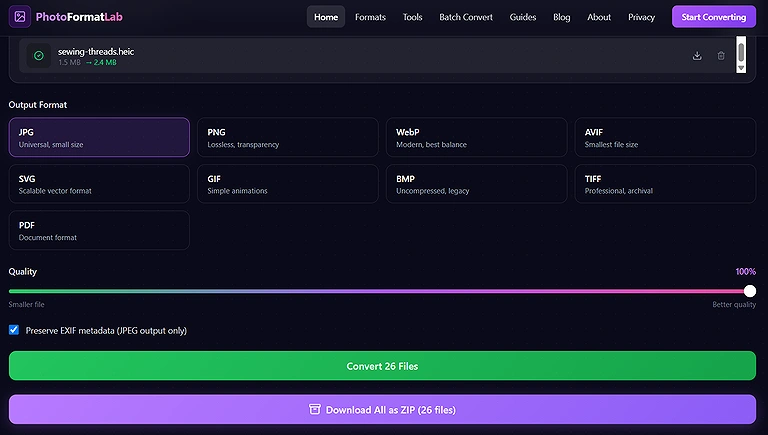Go to the Formats page
768x435 pixels.
tap(370, 17)
